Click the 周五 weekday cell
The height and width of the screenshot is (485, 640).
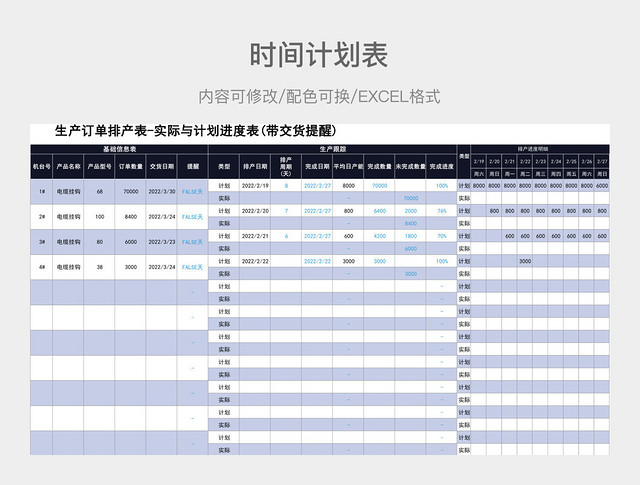tap(571, 174)
